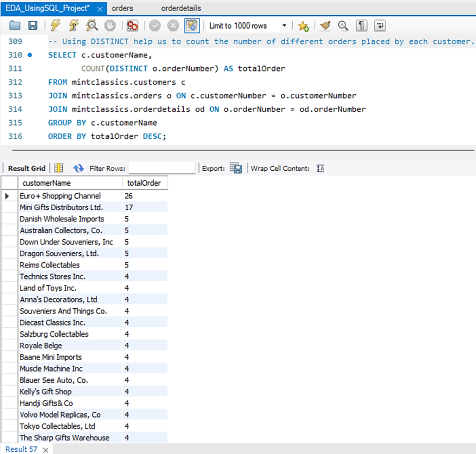The width and height of the screenshot is (476, 454).
Task: Switch to the orders tab
Action: click(x=122, y=8)
